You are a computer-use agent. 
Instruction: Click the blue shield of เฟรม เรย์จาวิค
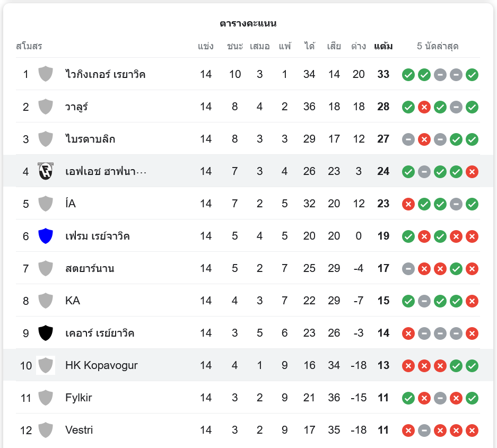coord(46,236)
